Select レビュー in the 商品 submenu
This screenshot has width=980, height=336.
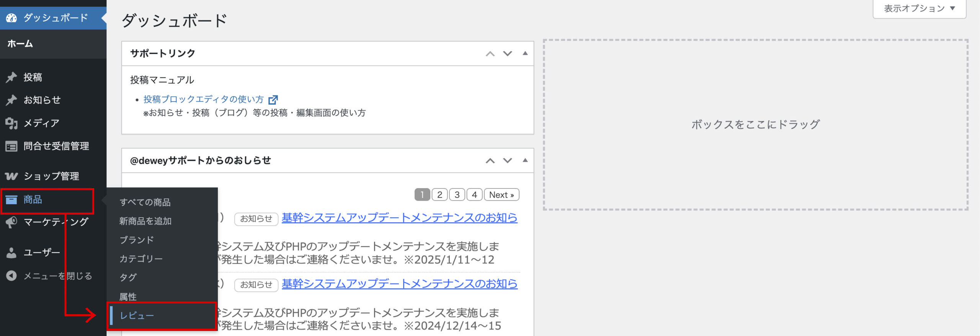pos(137,316)
